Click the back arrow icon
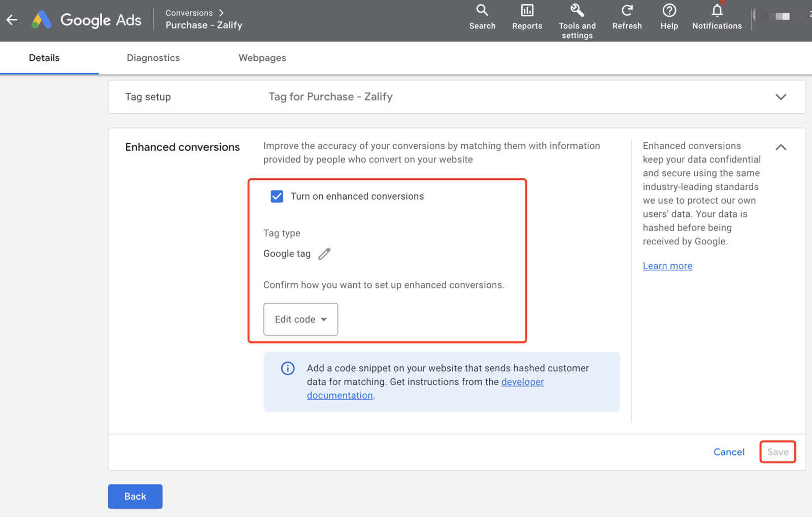The width and height of the screenshot is (812, 517). tap(12, 20)
